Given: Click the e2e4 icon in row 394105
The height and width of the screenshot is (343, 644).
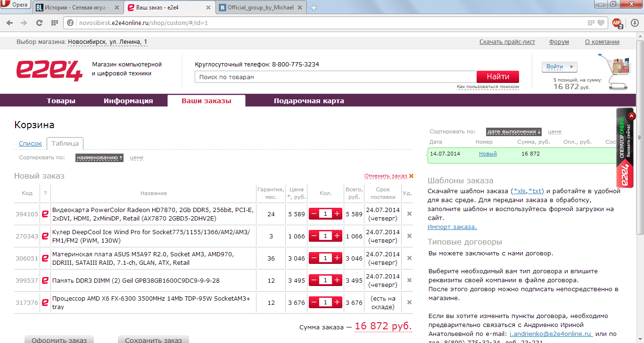Looking at the screenshot, I should click(45, 214).
